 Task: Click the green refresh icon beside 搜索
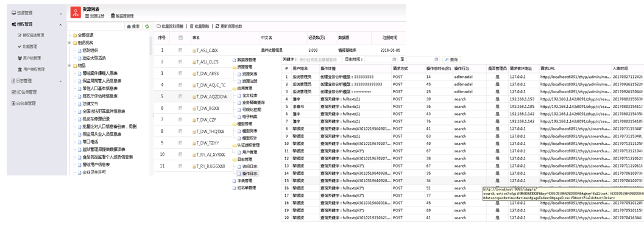pyautogui.click(x=147, y=26)
